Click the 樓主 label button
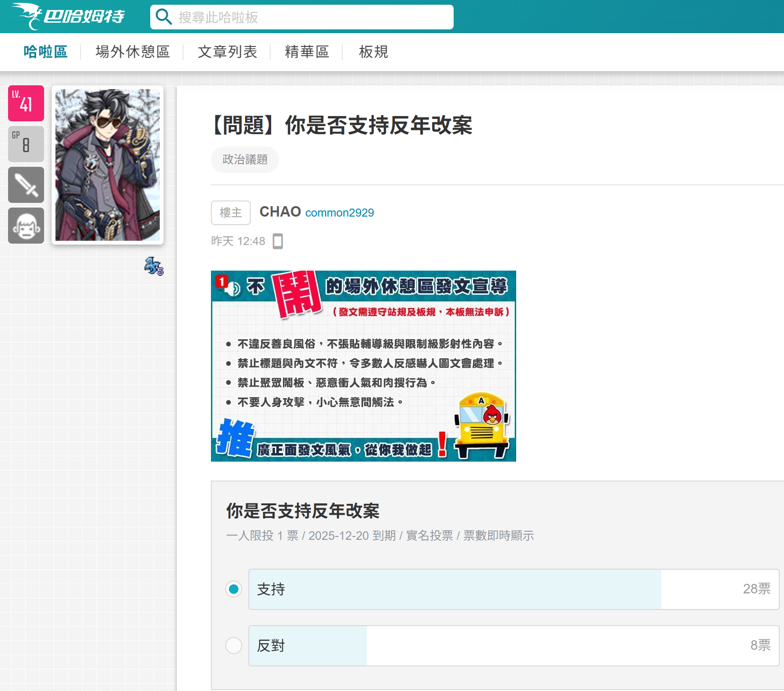Viewport: 784px width, 691px height. 231,213
